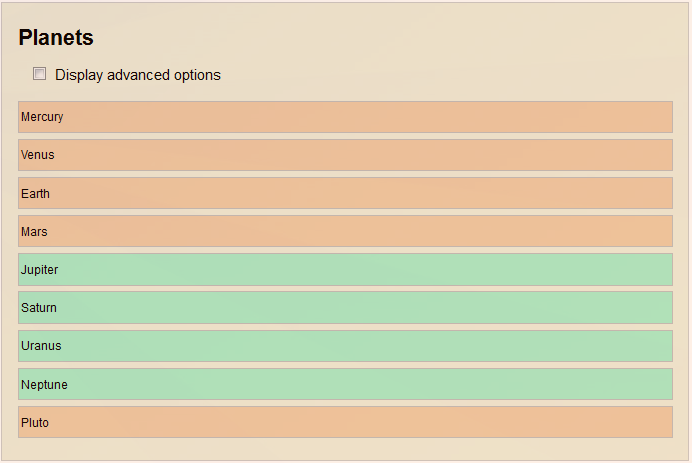Viewport: 692px width, 463px height.
Task: Choose the Earth list item
Action: (x=345, y=193)
